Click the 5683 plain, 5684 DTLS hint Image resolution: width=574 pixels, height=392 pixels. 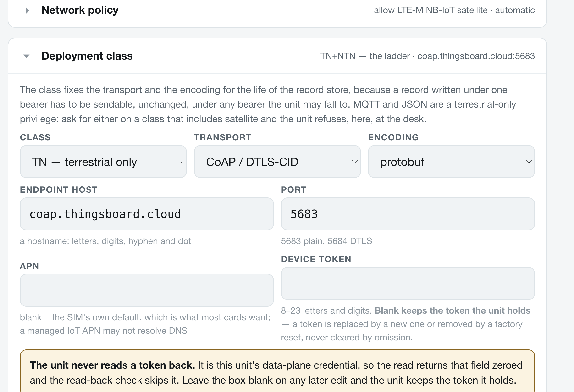(x=326, y=241)
